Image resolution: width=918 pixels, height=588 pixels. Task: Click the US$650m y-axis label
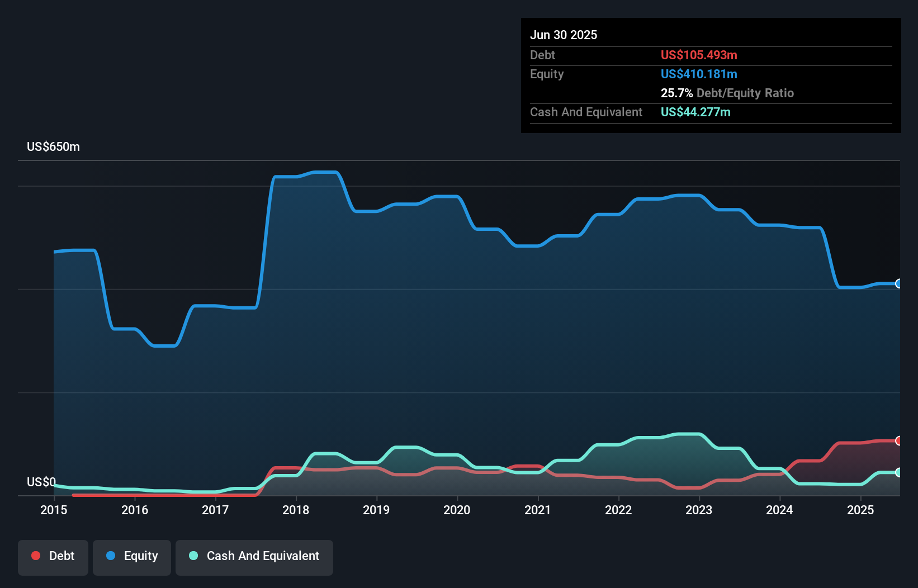coord(54,146)
